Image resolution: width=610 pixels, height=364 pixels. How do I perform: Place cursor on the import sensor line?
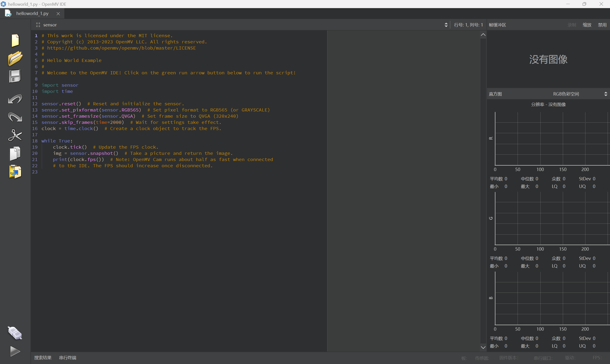tap(60, 85)
